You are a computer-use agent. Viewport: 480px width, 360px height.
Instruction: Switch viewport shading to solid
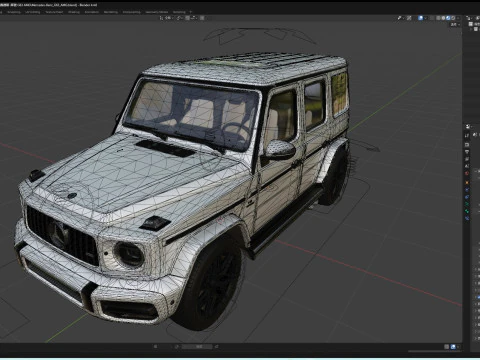(443, 18)
